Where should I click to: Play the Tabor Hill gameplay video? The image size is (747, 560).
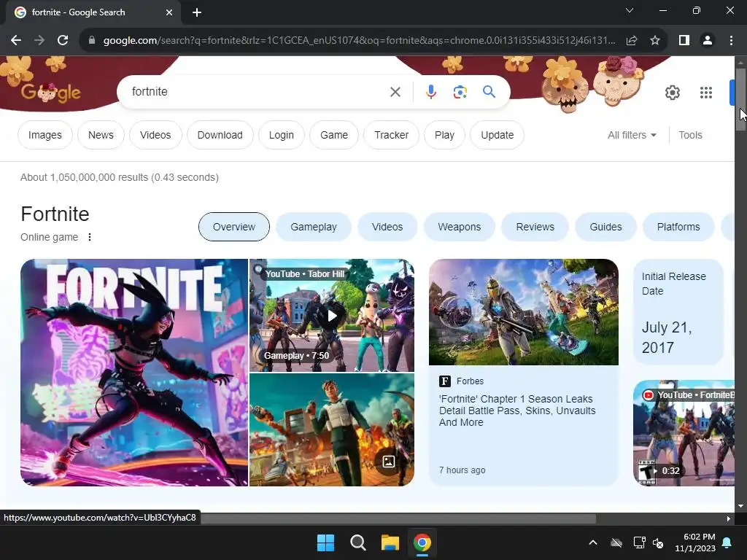coord(332,315)
